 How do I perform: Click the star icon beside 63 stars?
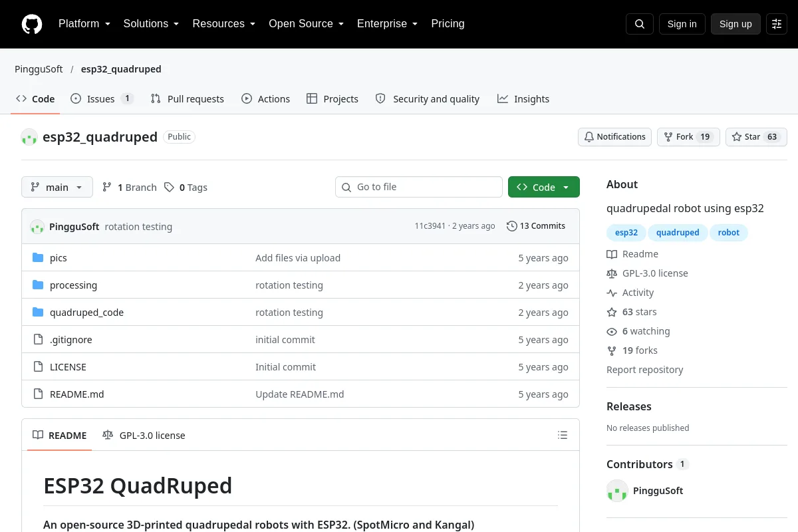point(612,312)
